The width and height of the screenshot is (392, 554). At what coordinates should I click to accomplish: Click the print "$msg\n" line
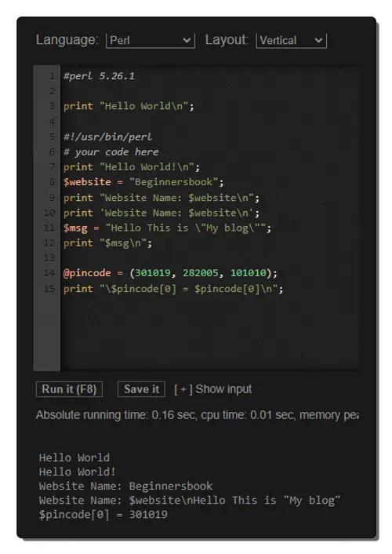pyautogui.click(x=107, y=243)
